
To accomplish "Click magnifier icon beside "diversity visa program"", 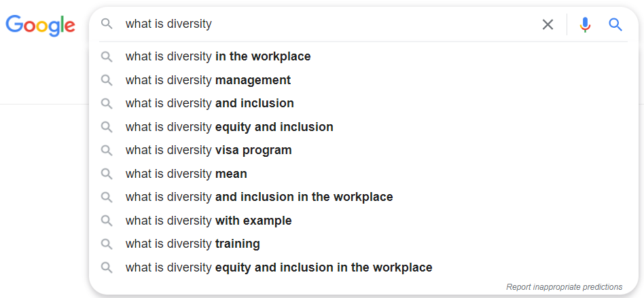I will tap(106, 151).
